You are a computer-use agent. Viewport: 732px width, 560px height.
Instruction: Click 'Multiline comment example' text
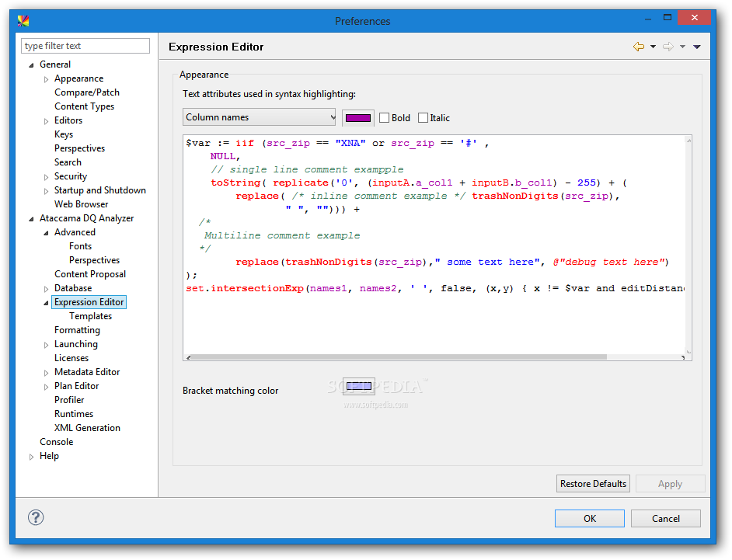(x=282, y=235)
